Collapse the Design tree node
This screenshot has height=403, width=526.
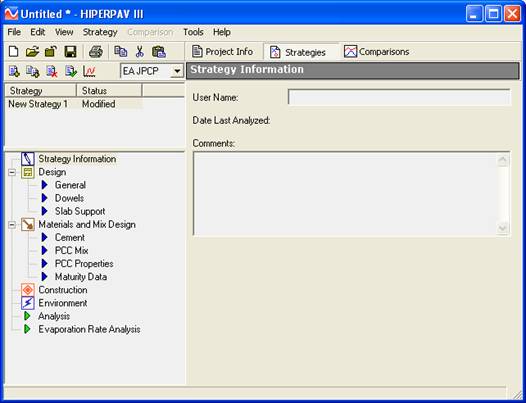[x=12, y=172]
